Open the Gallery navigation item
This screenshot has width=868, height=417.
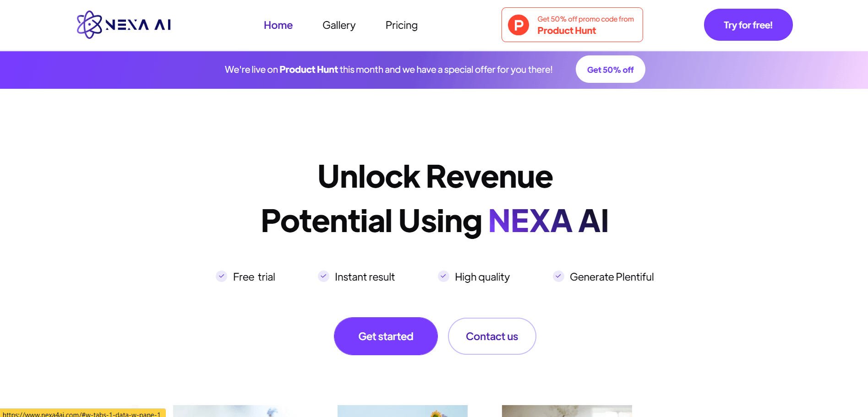click(x=339, y=25)
